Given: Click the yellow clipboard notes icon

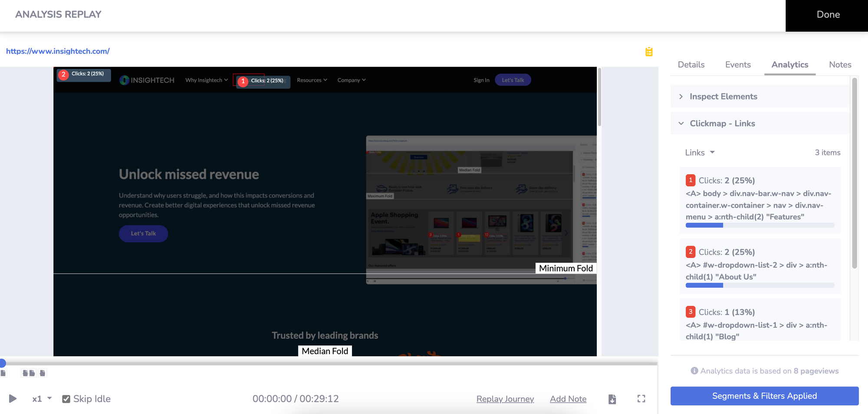Looking at the screenshot, I should point(649,52).
